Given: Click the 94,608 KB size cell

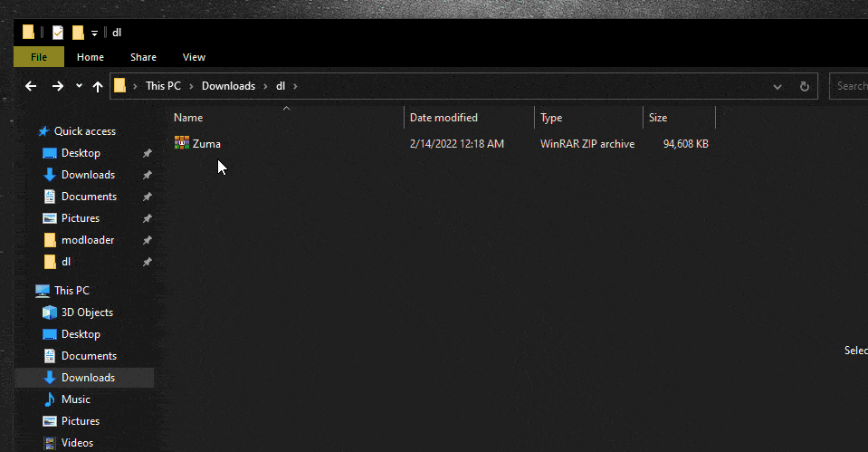Looking at the screenshot, I should 685,143.
